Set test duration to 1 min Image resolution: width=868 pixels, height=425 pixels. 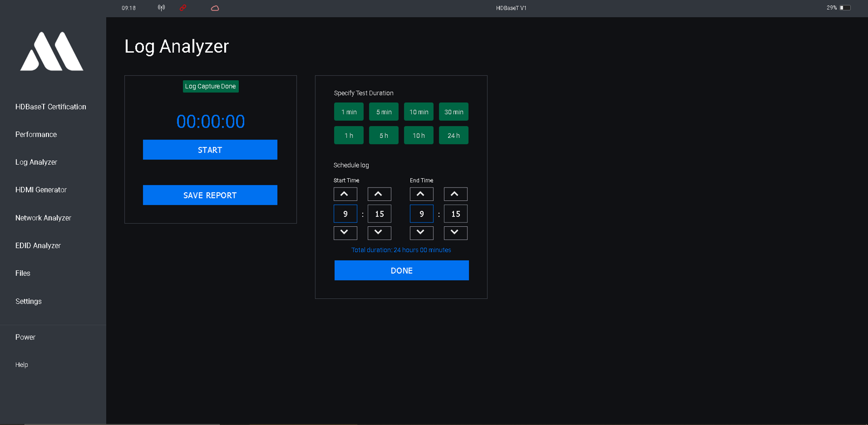point(349,112)
